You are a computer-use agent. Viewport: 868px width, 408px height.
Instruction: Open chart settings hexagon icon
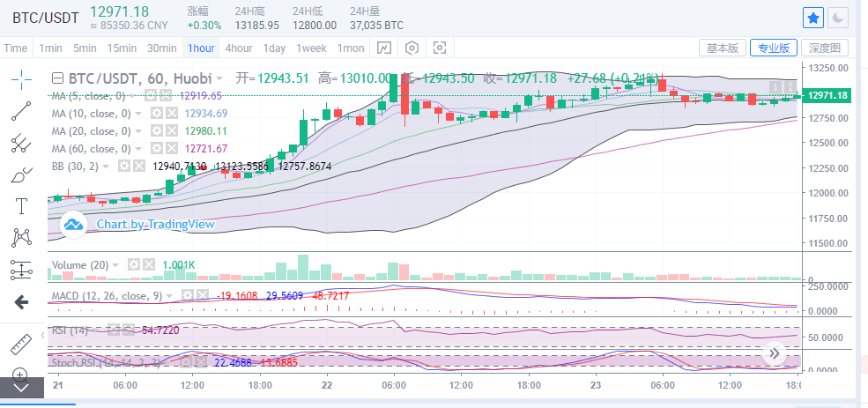click(412, 48)
